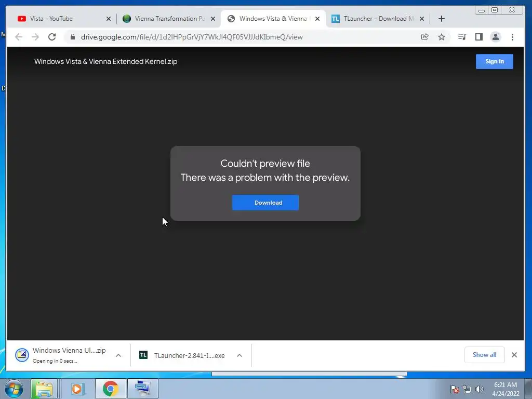Switch to the Vienna Transformation Pack tab
The image size is (532, 399).
click(170, 19)
